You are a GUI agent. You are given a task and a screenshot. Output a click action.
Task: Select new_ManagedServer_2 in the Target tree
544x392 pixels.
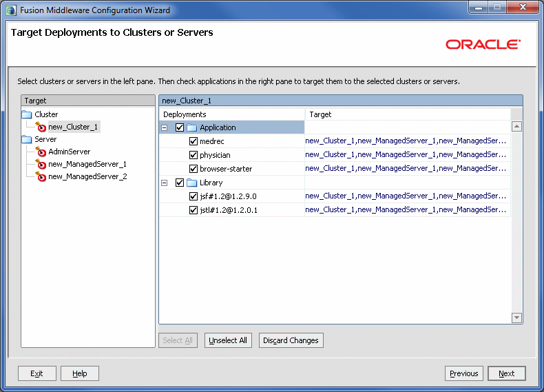[87, 177]
